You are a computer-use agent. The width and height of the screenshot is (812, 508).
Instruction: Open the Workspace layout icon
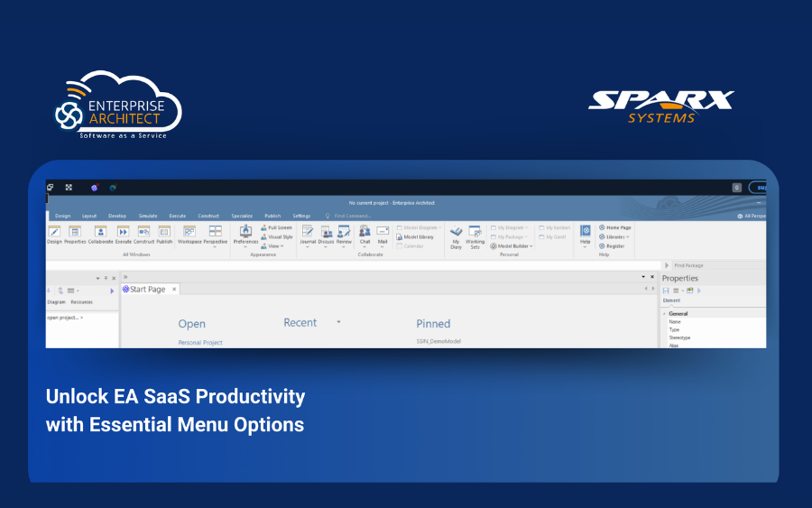(x=189, y=234)
